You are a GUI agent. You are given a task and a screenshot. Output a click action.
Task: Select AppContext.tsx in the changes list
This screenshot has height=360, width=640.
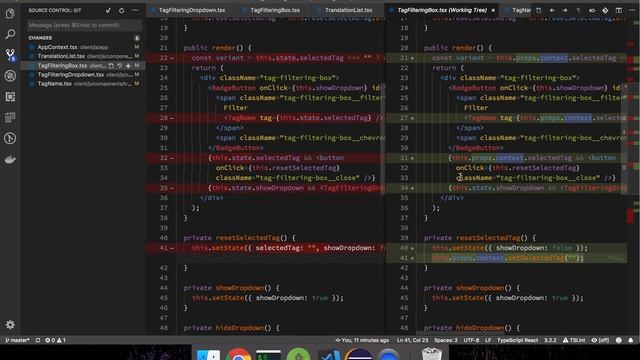pos(84,47)
